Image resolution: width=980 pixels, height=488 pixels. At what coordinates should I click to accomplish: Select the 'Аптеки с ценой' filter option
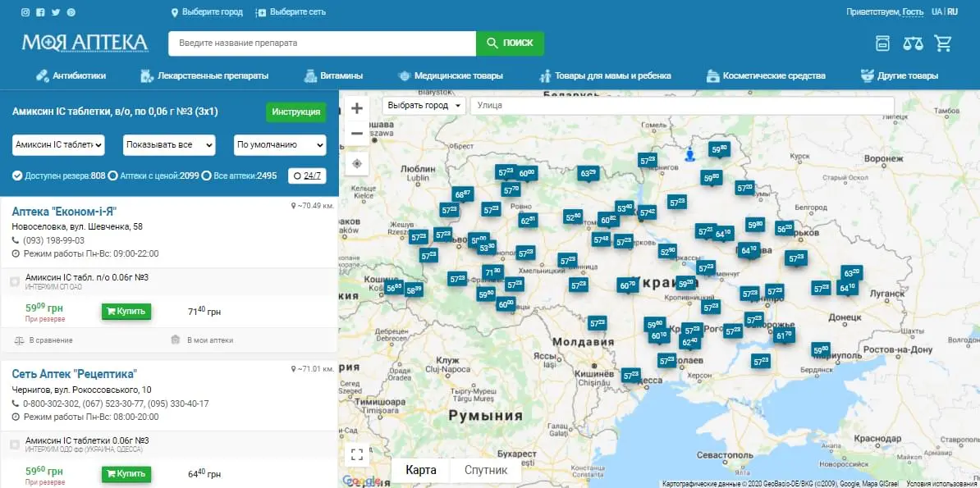[x=113, y=176]
